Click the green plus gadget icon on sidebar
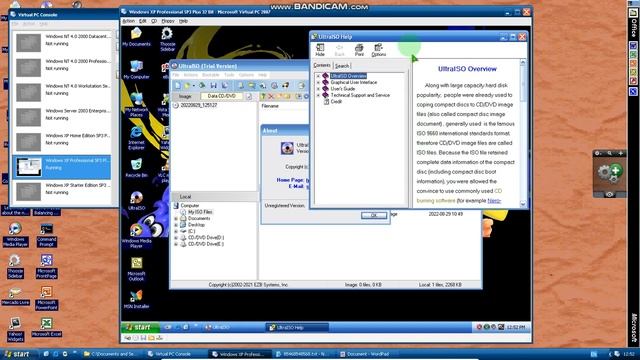Image resolution: width=640 pixels, height=360 pixels. [x=616, y=170]
